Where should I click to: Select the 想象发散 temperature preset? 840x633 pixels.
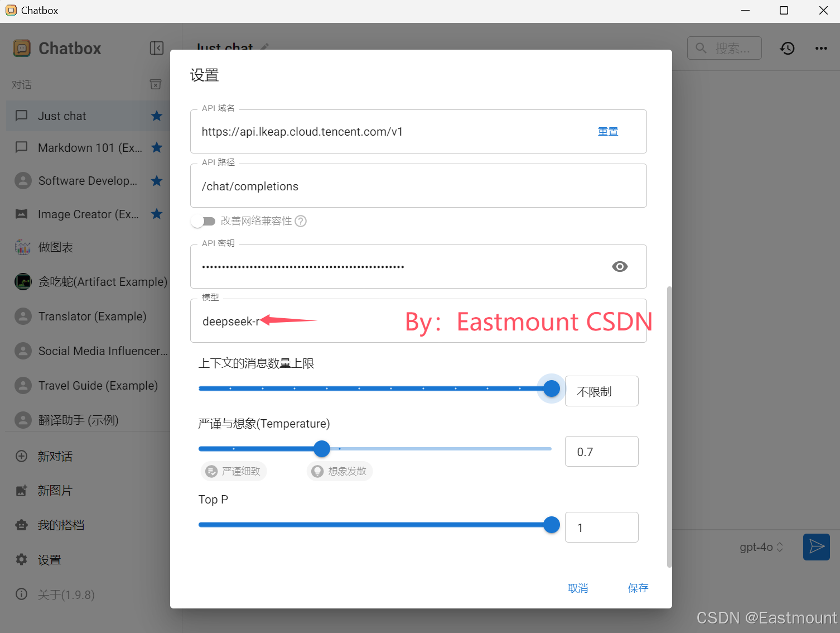[x=340, y=471]
